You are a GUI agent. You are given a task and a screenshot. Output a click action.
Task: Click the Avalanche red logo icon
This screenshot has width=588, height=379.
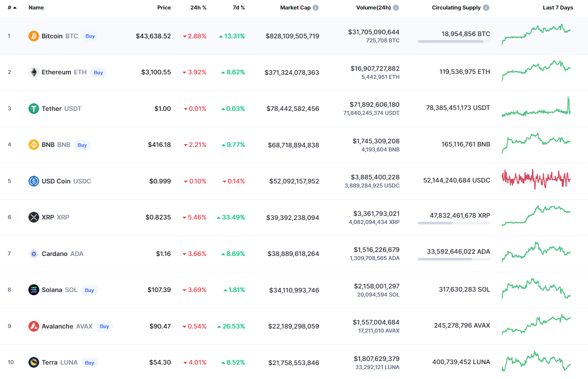point(34,326)
